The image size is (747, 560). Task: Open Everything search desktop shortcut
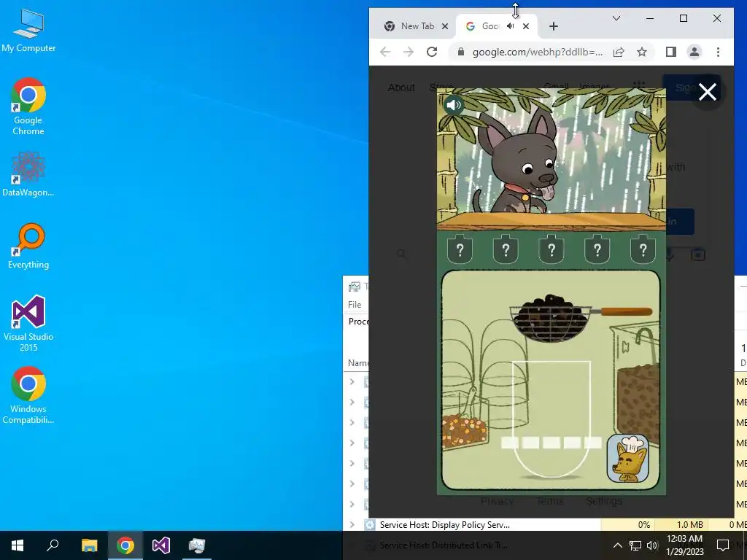coord(28,246)
